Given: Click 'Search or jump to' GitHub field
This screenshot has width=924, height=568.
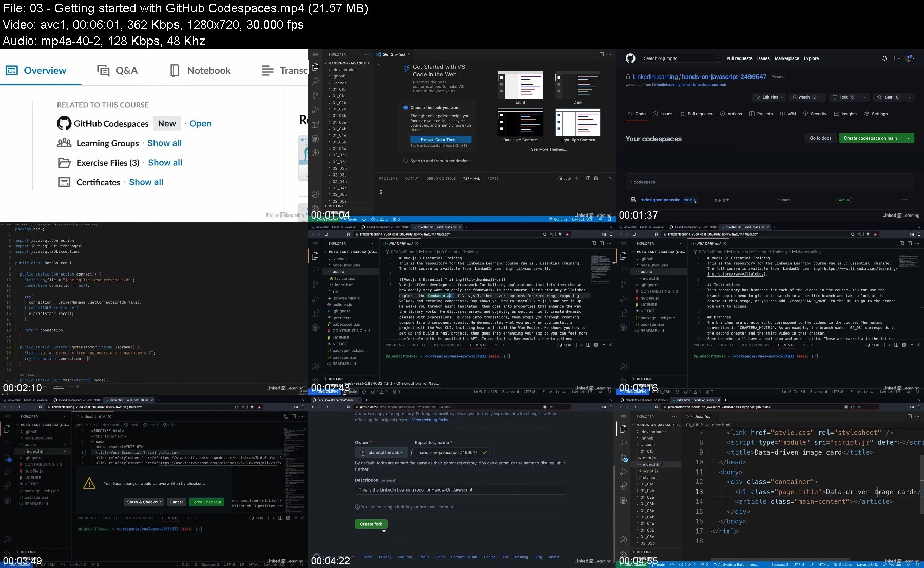Looking at the screenshot, I should pos(681,58).
